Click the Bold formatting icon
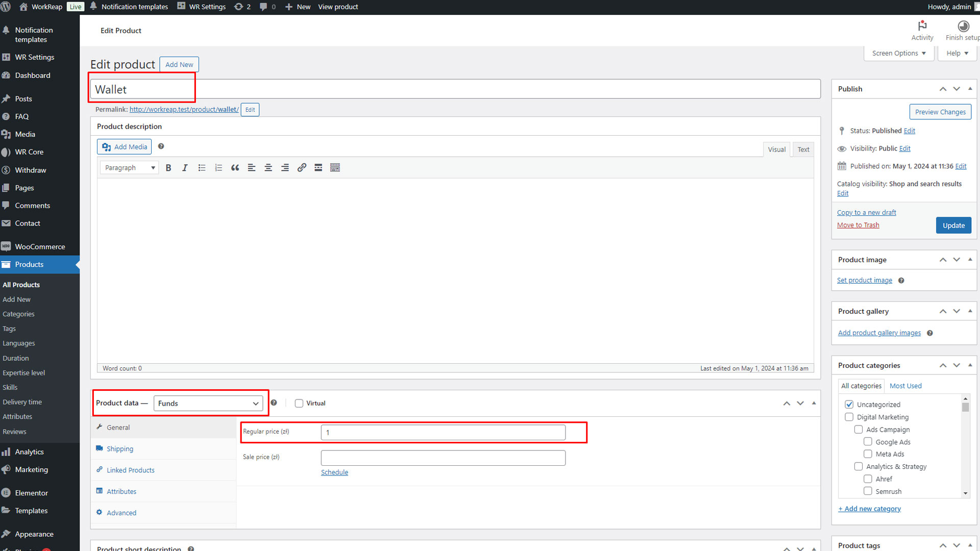Image resolution: width=980 pixels, height=551 pixels. coord(168,168)
